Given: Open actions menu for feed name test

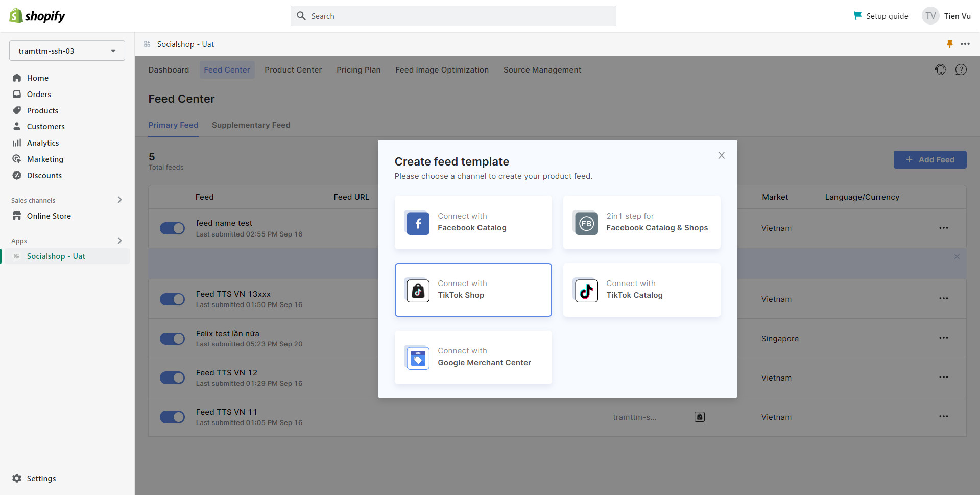Looking at the screenshot, I should click(x=943, y=228).
